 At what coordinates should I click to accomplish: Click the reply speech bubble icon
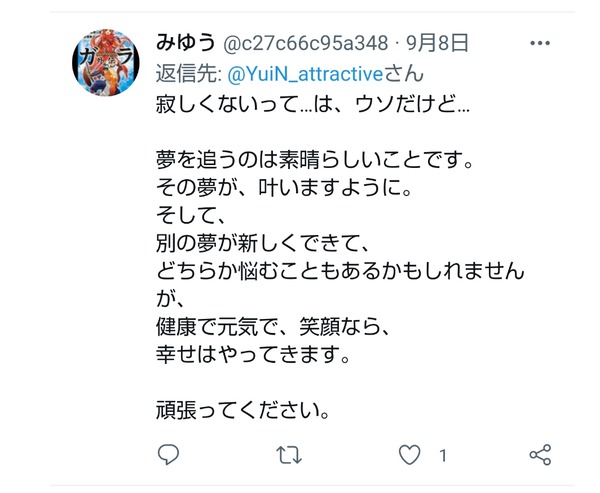(x=168, y=454)
